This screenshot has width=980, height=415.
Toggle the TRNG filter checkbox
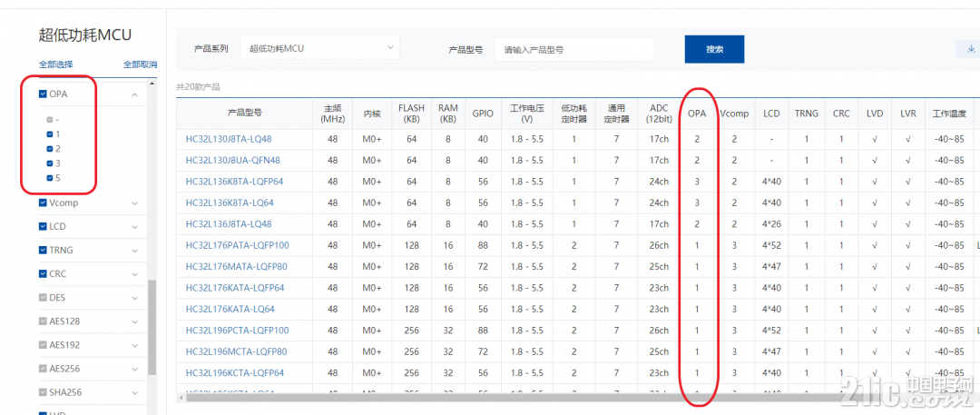[43, 251]
